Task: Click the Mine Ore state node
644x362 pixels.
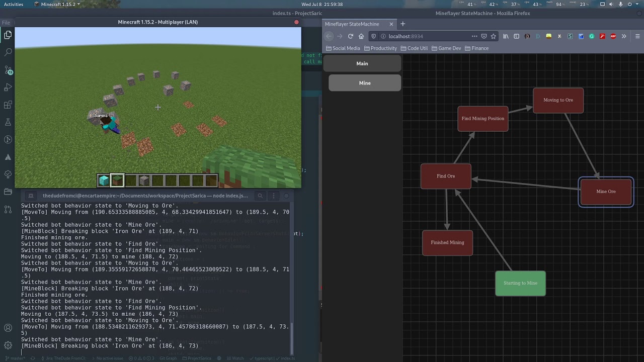Action: (x=606, y=192)
